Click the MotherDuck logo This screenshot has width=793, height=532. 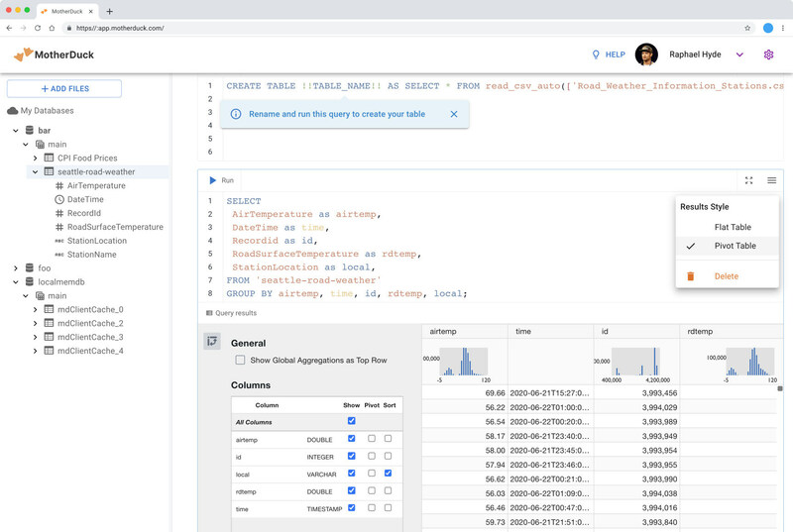[x=54, y=54]
